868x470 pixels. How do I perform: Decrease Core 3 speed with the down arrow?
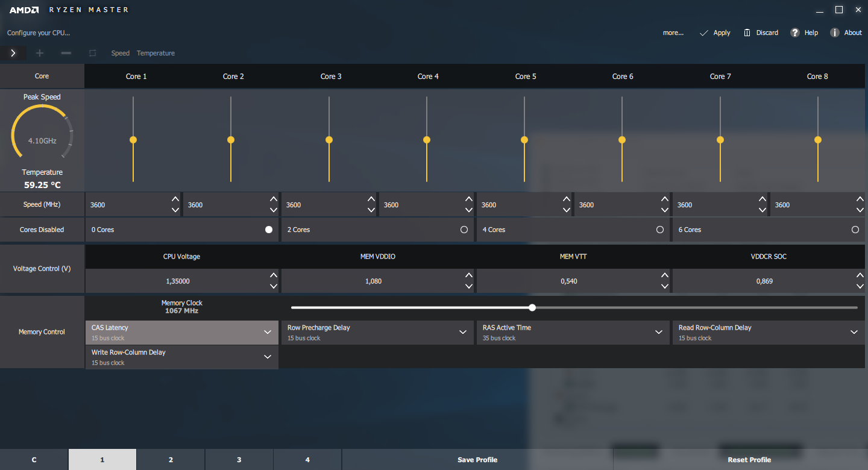371,210
